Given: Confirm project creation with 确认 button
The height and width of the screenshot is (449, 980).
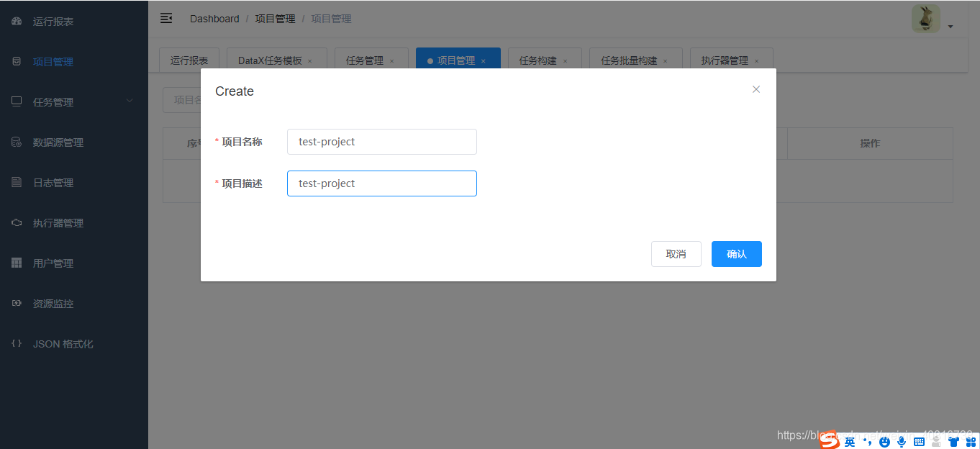Looking at the screenshot, I should pyautogui.click(x=736, y=253).
